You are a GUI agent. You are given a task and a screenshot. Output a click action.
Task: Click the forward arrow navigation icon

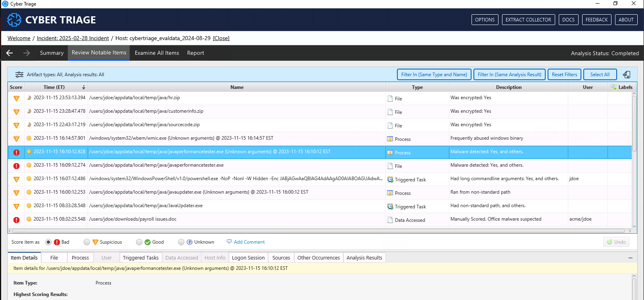coord(27,53)
